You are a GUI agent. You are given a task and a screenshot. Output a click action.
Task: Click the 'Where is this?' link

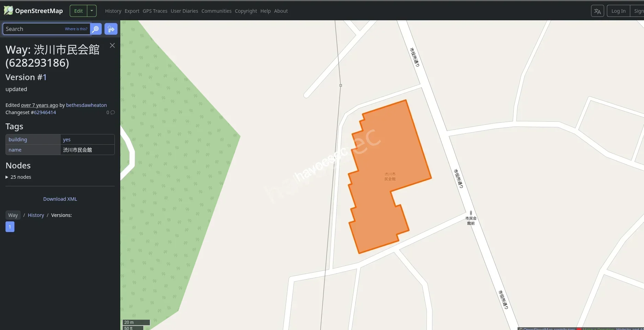[76, 29]
